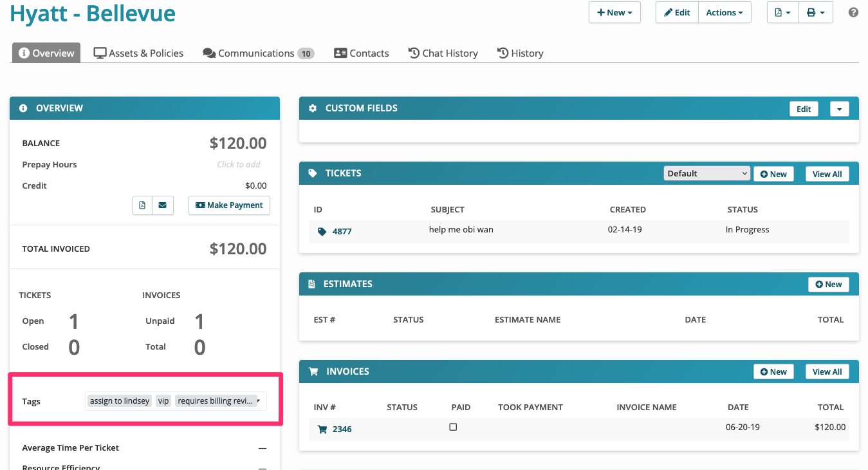Open the PDF export dropdown
868x470 pixels.
pyautogui.click(x=783, y=12)
